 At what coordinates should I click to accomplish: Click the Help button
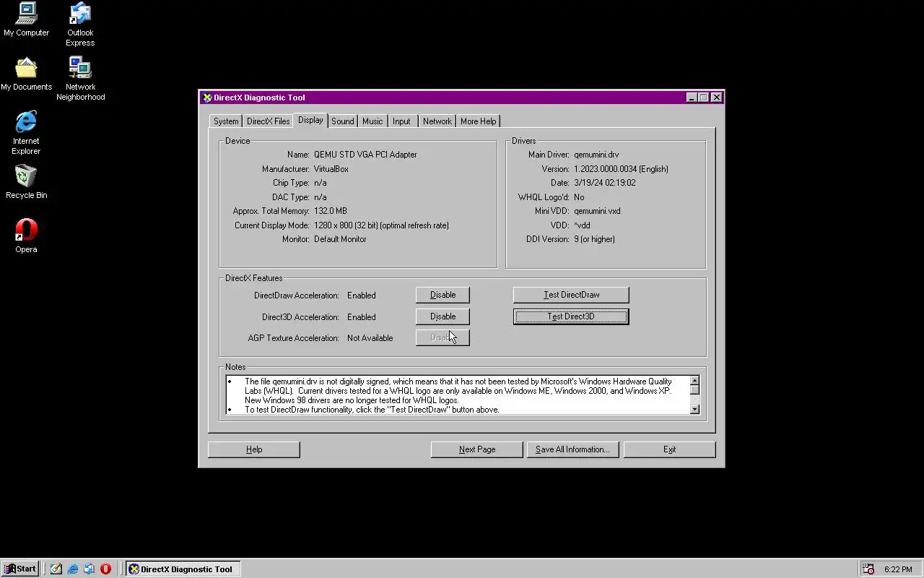[254, 449]
